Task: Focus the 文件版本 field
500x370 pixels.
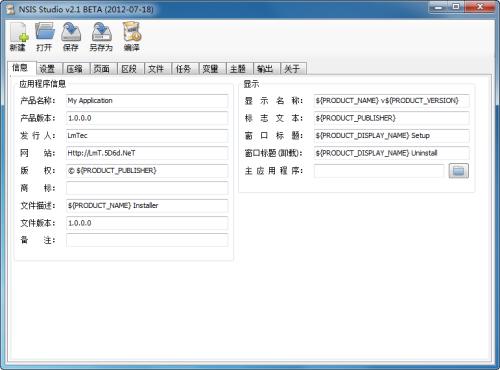Action: click(x=147, y=223)
